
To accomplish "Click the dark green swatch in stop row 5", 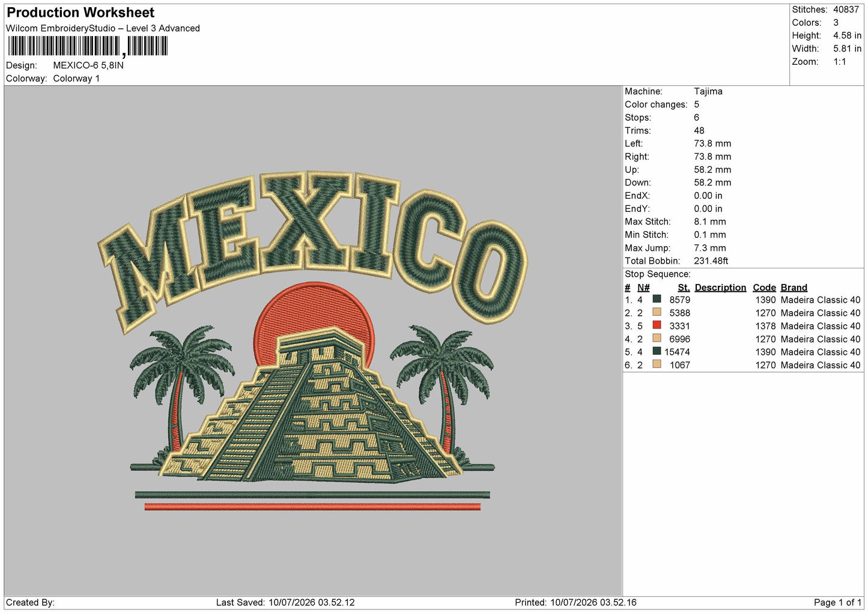I will 657,351.
